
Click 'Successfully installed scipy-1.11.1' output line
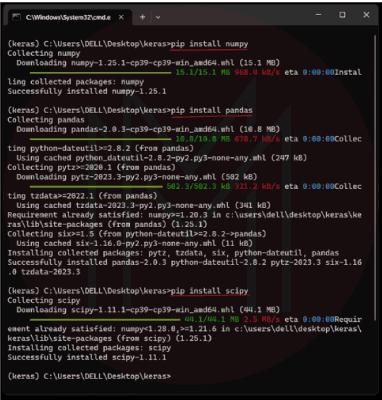[87, 358]
